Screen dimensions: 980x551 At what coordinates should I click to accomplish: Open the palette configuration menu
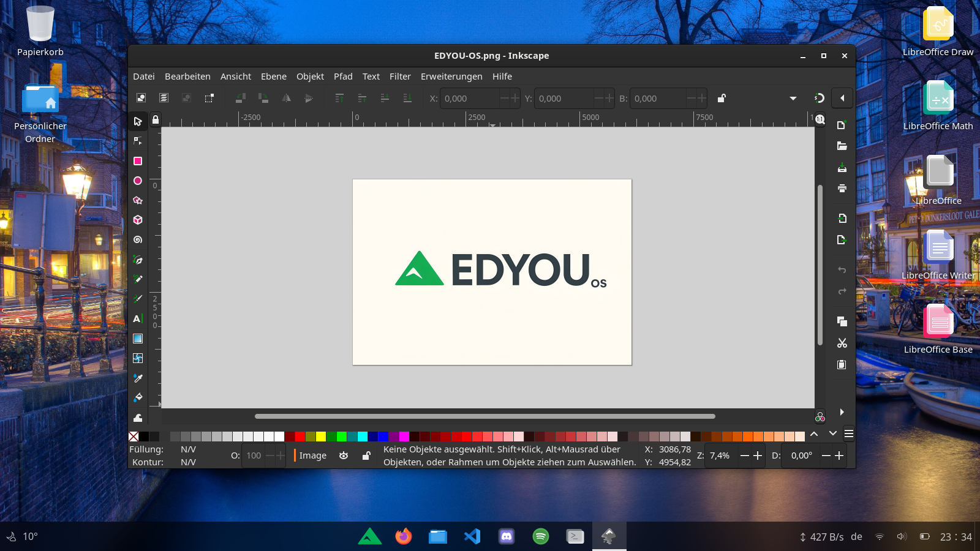tap(849, 433)
